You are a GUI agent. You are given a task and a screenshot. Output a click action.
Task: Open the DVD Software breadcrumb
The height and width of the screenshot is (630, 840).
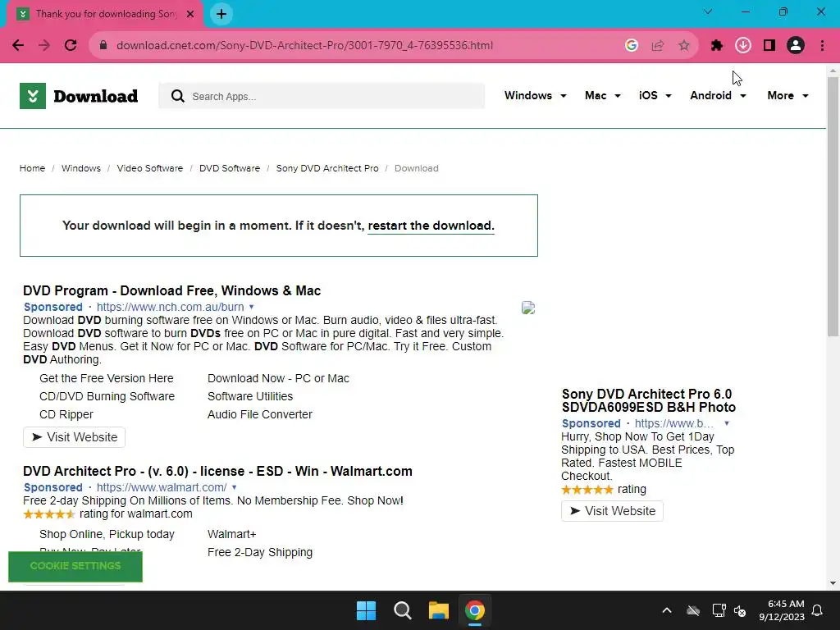click(230, 168)
